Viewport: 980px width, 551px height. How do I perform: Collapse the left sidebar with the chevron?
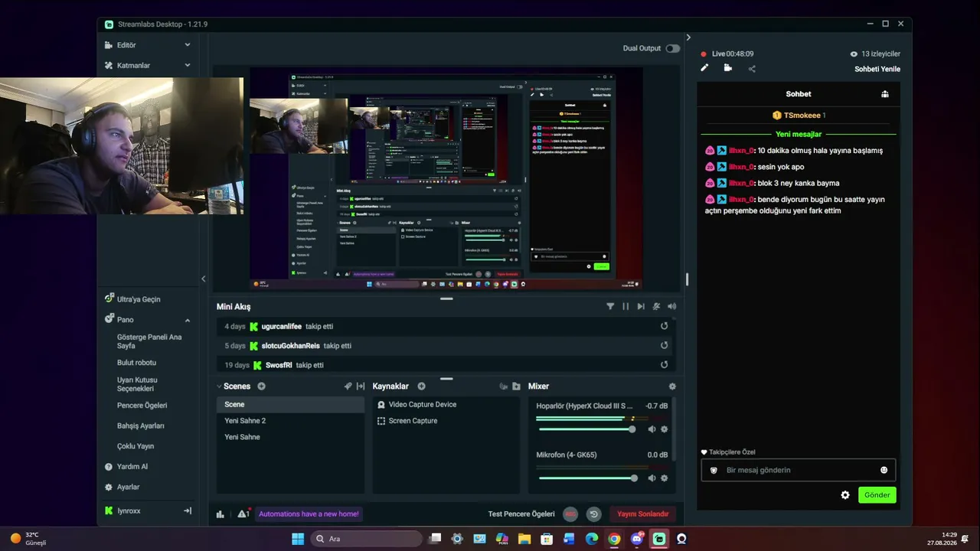[203, 279]
